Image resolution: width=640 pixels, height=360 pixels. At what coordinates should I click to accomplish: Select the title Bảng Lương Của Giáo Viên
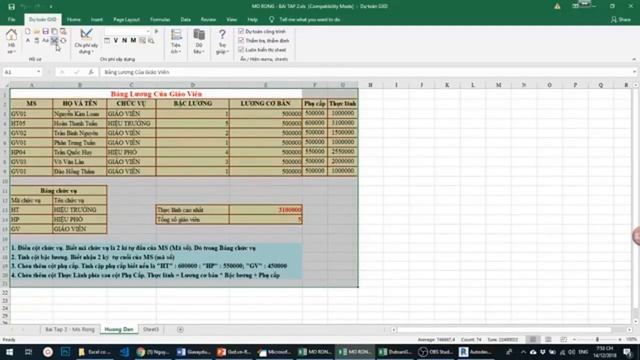156,94
